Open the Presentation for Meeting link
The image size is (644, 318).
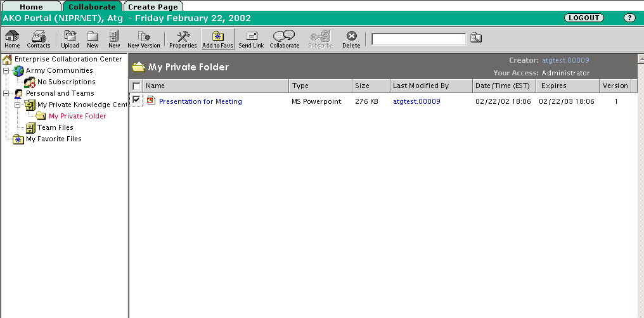coord(200,101)
